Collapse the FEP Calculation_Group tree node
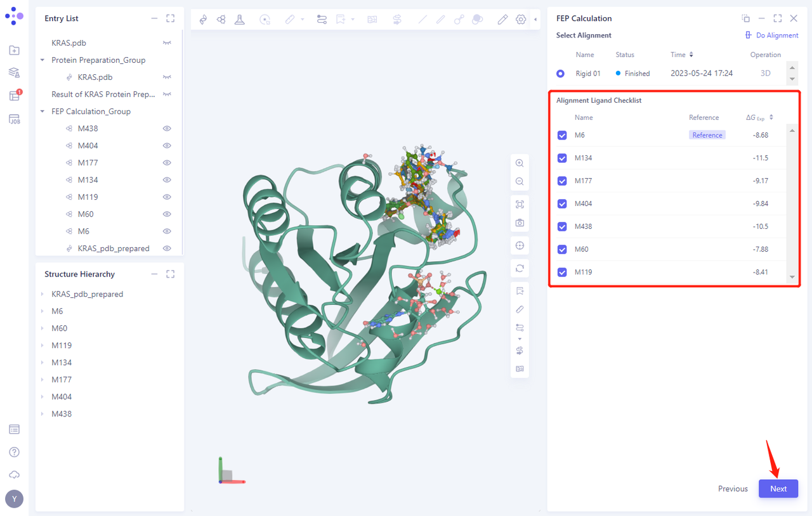 tap(43, 112)
